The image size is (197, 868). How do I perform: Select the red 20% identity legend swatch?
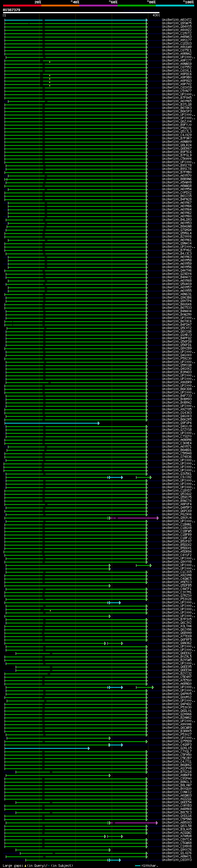click(x=22, y=6)
